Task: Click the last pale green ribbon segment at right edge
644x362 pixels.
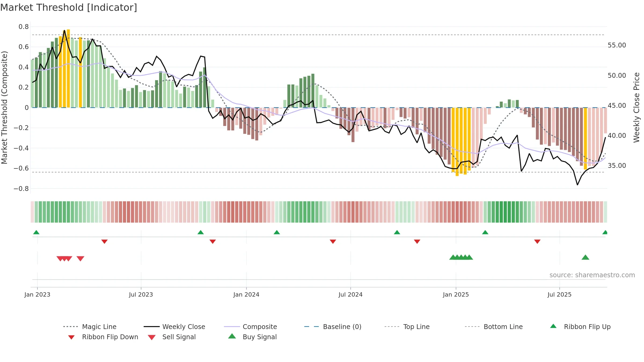Action: coord(605,212)
